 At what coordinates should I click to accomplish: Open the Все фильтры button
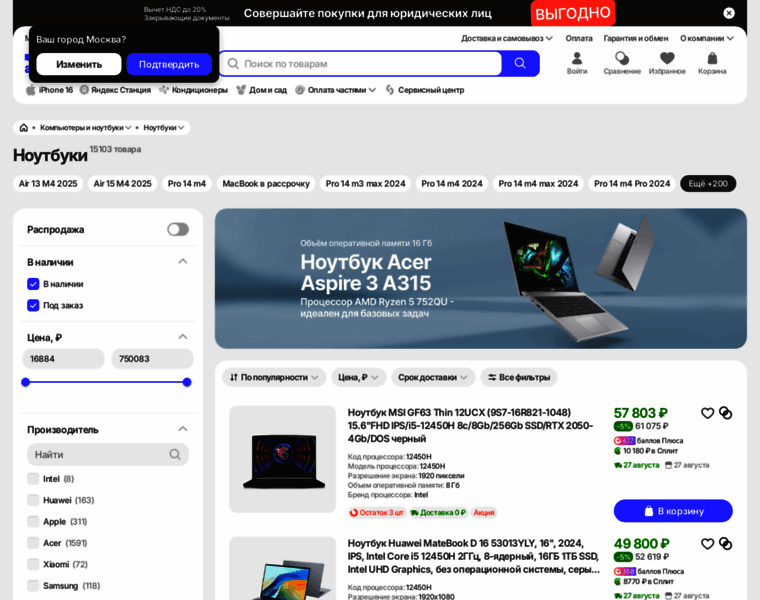[519, 377]
